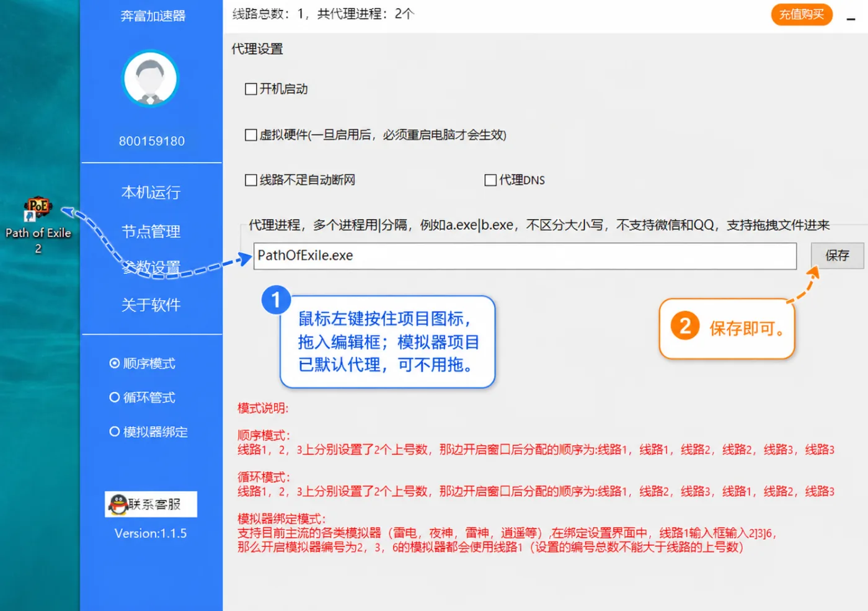Select the 循环管式 radio button
The image size is (868, 611).
[x=115, y=398]
